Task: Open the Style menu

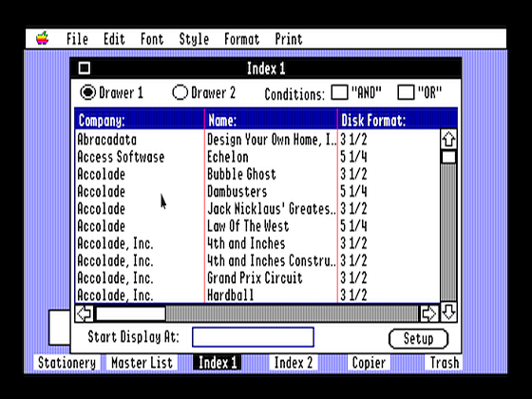Action: coord(194,39)
